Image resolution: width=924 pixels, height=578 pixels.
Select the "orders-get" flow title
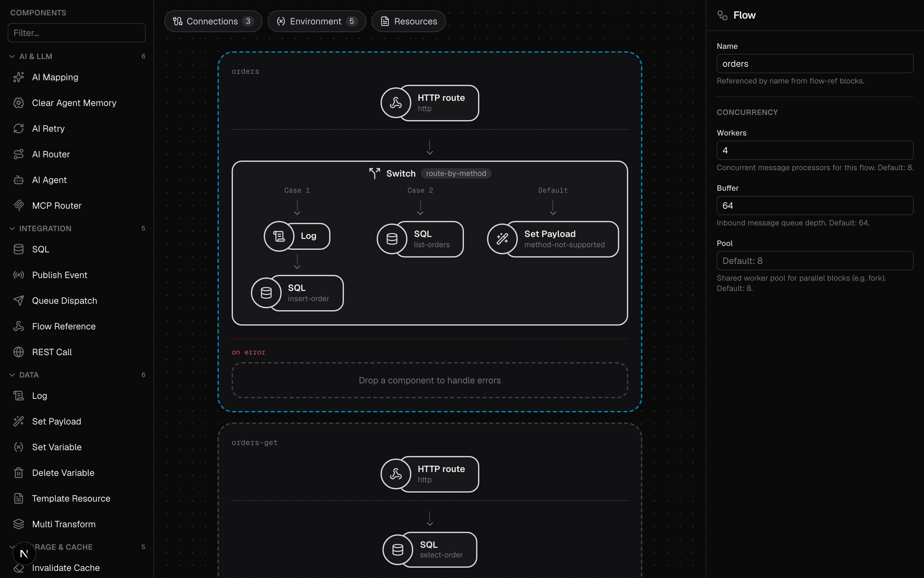255,442
